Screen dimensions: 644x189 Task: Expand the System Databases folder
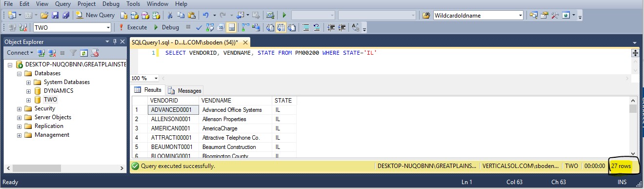pos(28,82)
